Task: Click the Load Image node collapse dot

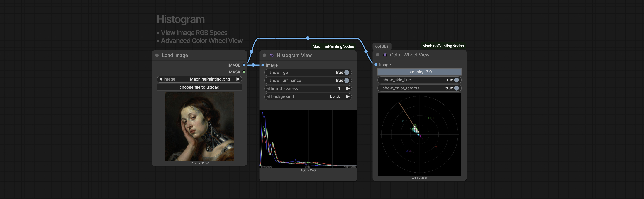Action: point(157,55)
